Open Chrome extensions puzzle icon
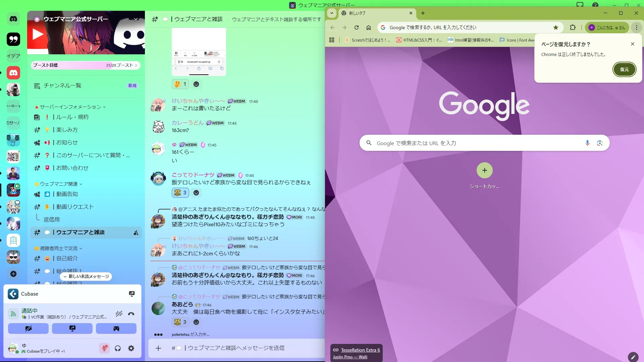This screenshot has height=362, width=644. click(x=573, y=27)
